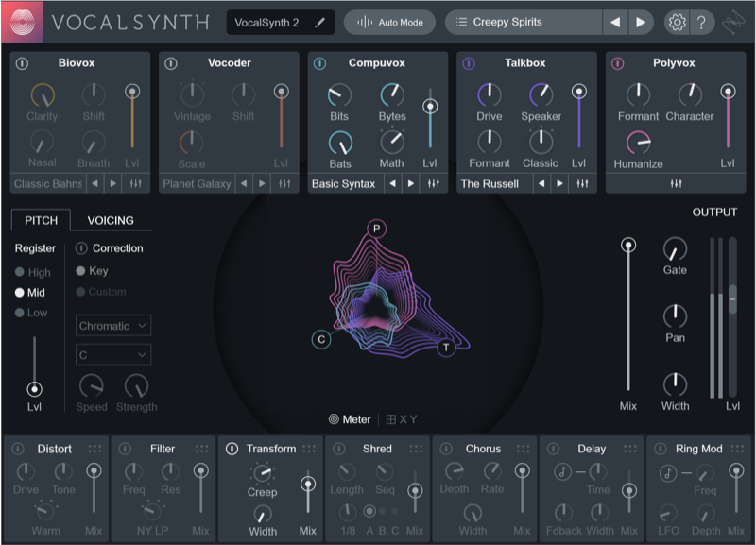Switch to the VOICING tab
Viewport: 756px width, 545px height.
[111, 220]
